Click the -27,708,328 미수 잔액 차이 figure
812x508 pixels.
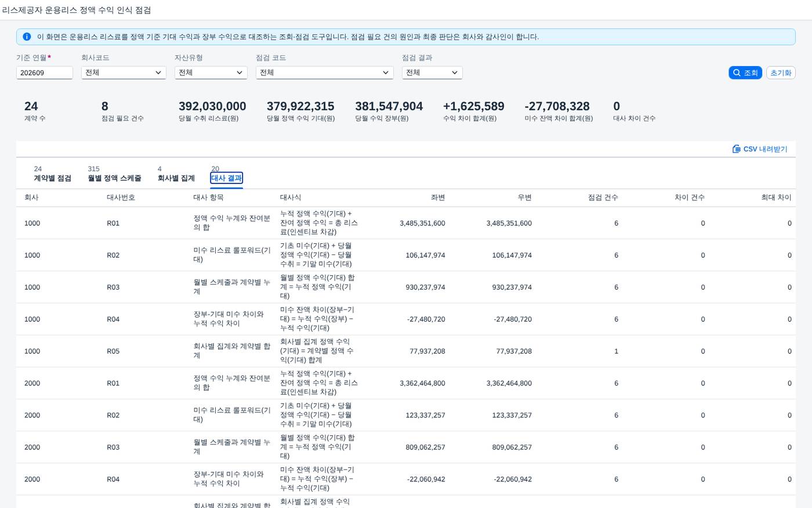(x=557, y=106)
